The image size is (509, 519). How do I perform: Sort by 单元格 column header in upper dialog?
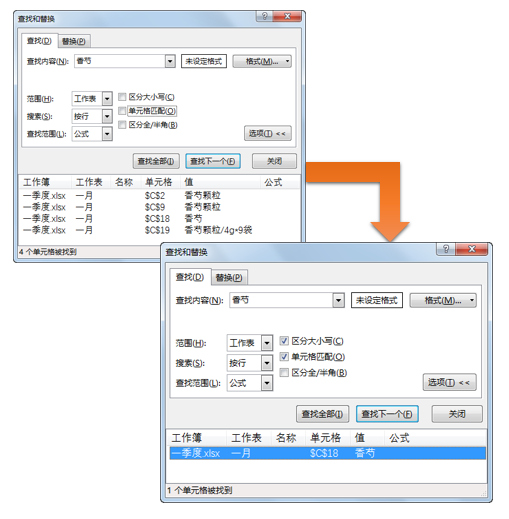(161, 182)
